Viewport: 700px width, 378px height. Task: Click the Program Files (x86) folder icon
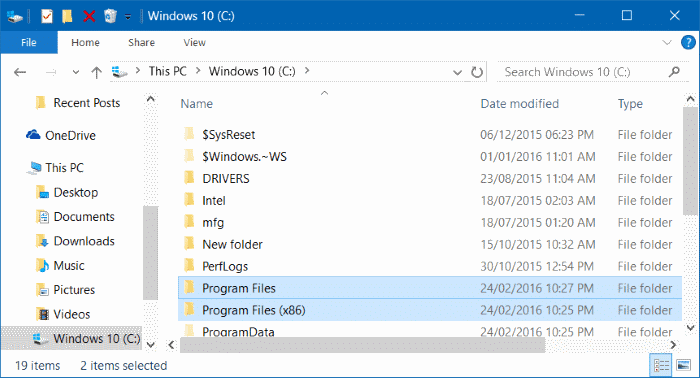tap(189, 309)
